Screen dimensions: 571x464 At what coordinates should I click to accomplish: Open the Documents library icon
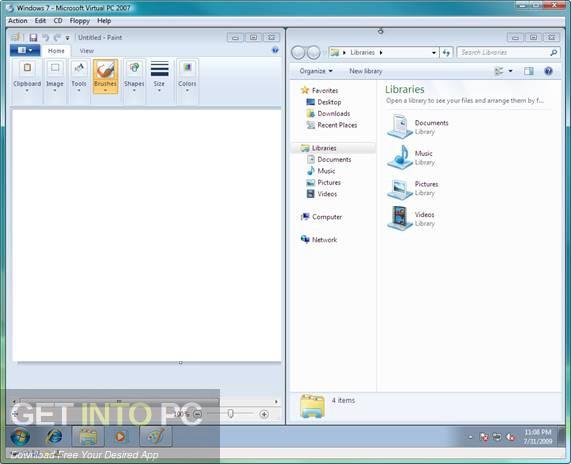(x=399, y=126)
